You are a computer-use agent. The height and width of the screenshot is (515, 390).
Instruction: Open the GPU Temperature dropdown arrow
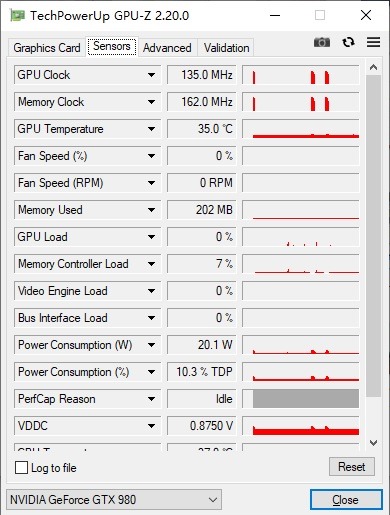tap(151, 129)
